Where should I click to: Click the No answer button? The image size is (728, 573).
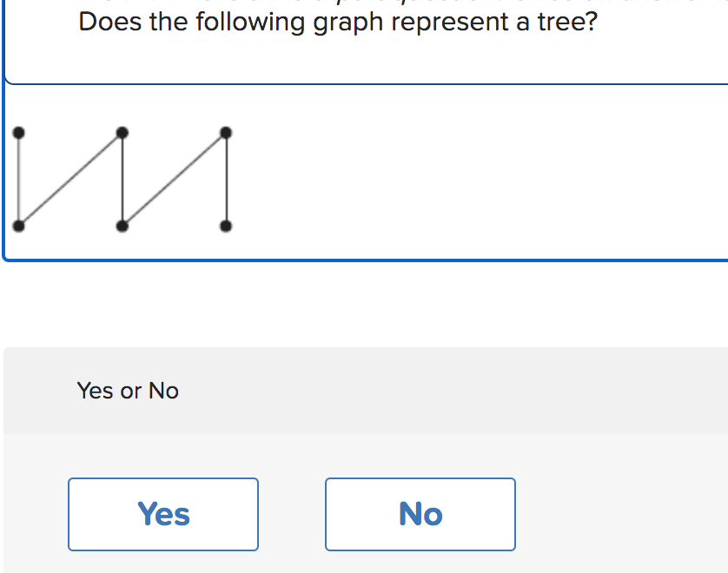pos(420,514)
